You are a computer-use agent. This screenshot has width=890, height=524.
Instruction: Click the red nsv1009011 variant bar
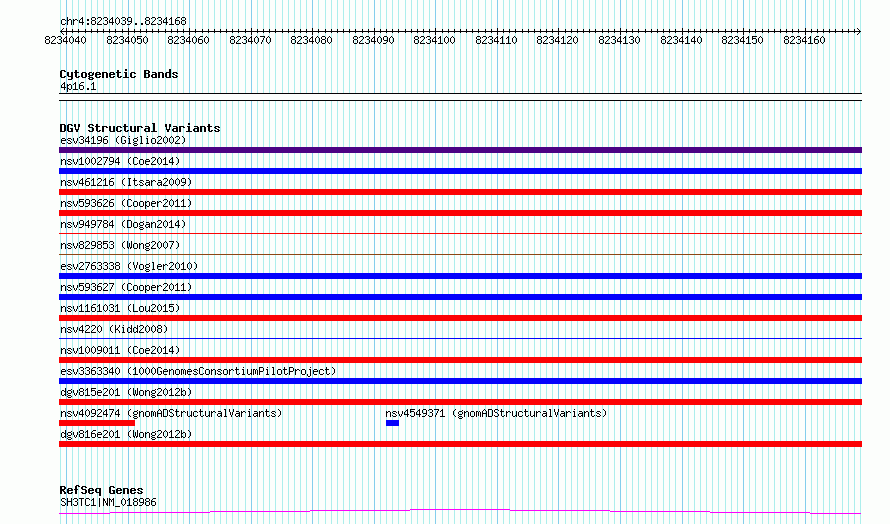click(460, 360)
